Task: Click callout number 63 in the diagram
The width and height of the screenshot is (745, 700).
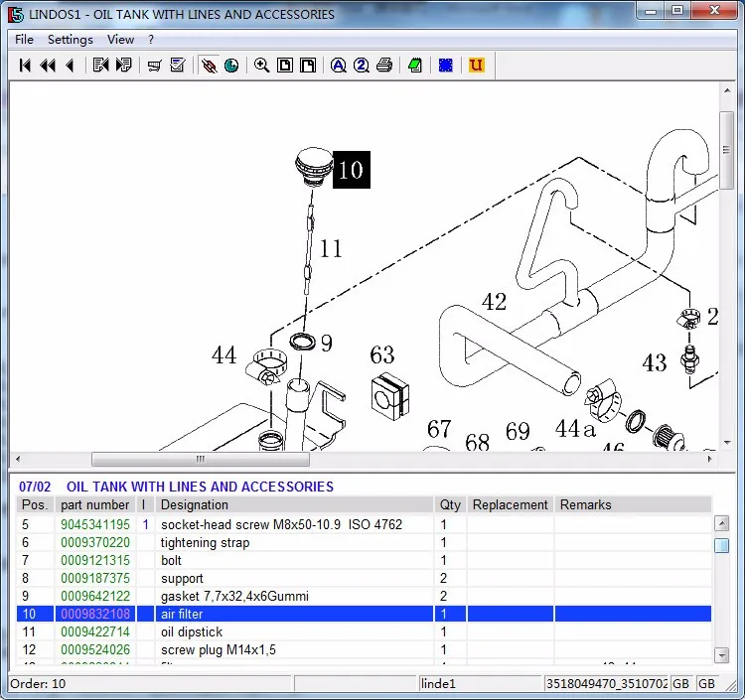Action: click(x=382, y=354)
